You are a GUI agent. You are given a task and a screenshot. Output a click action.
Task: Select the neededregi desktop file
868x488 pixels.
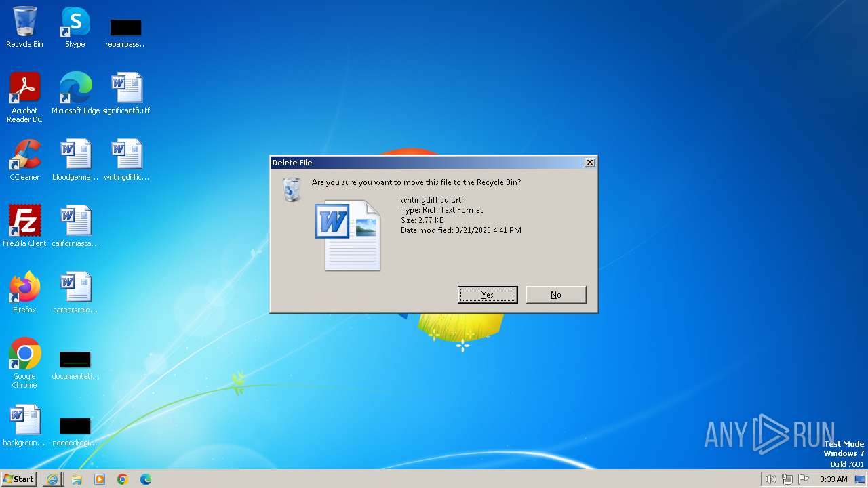(75, 432)
